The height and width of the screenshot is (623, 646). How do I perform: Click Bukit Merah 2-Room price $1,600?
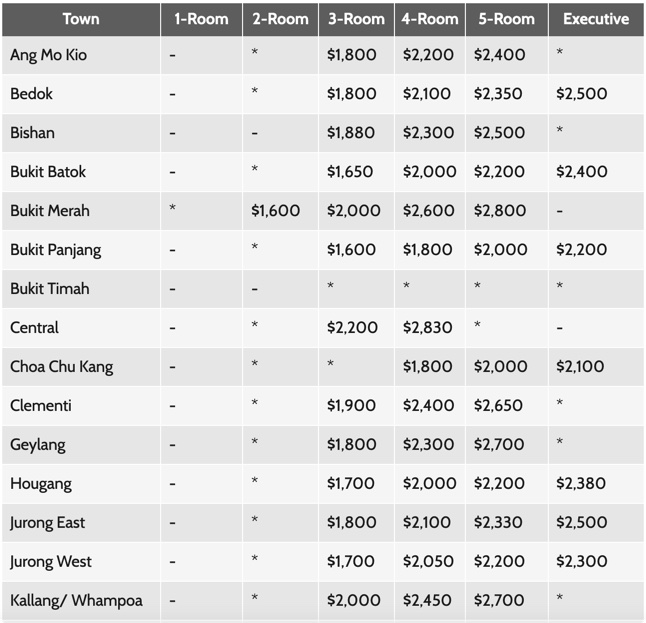click(276, 211)
